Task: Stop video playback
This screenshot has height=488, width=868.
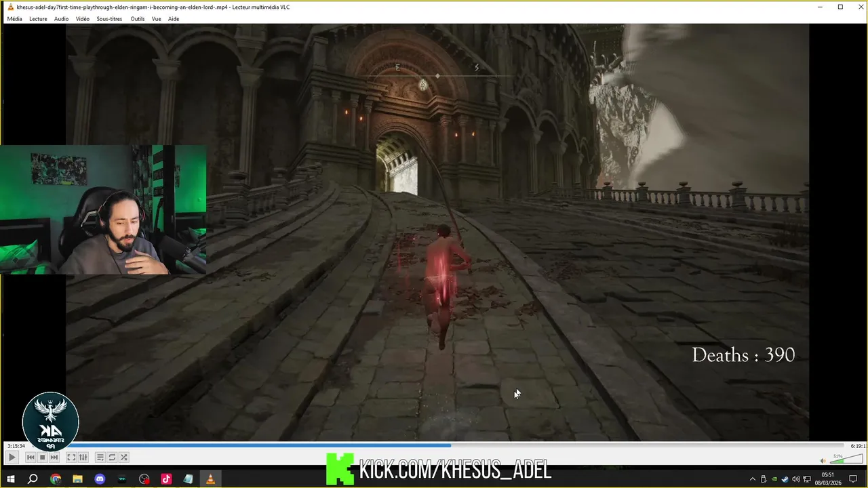Action: tap(42, 457)
